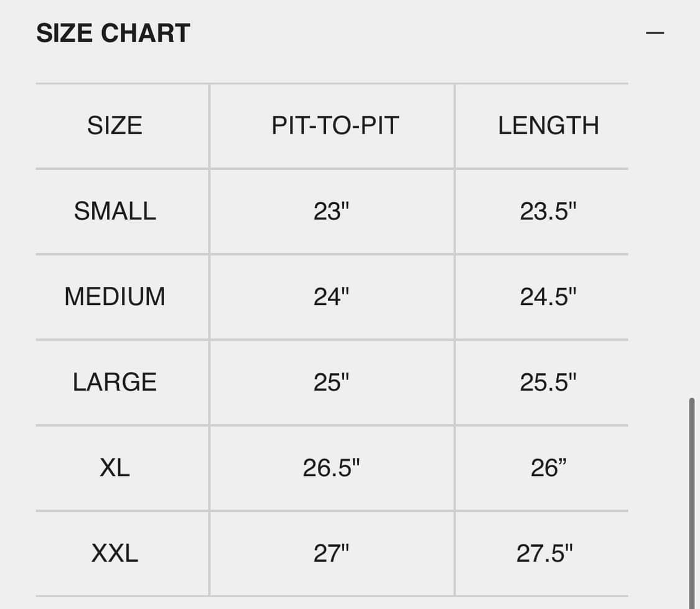
Task: Click the SMALL size row label
Action: pos(115,212)
